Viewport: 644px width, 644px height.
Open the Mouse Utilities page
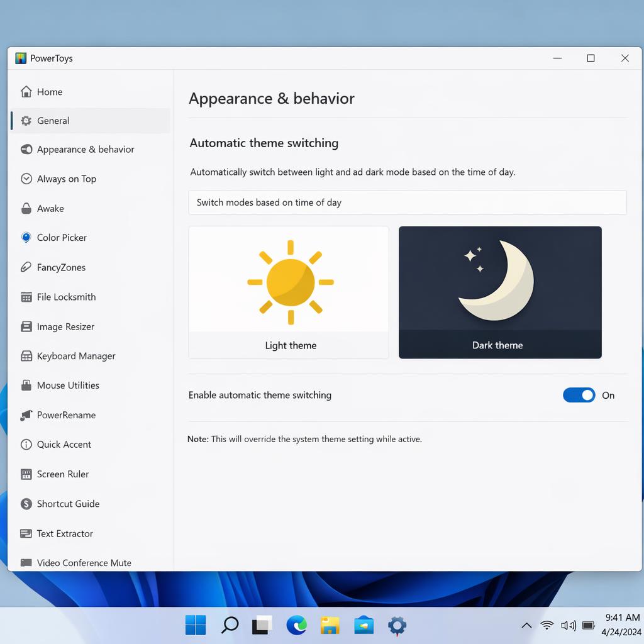coord(68,386)
